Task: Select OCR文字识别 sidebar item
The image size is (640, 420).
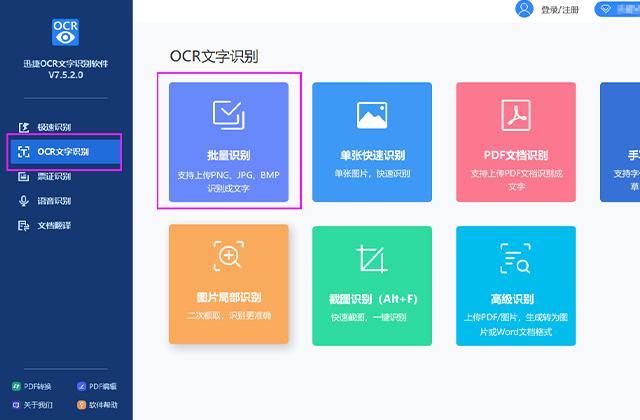Action: pyautogui.click(x=65, y=152)
